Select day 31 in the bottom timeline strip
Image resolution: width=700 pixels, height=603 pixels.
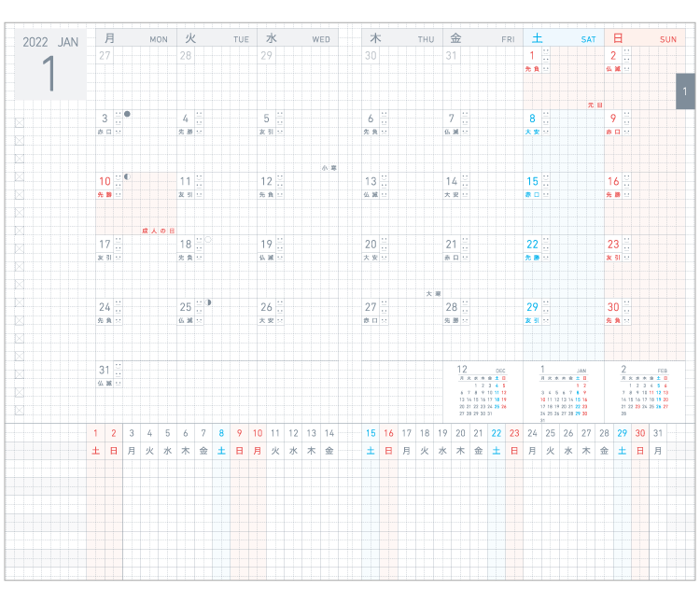658,433
